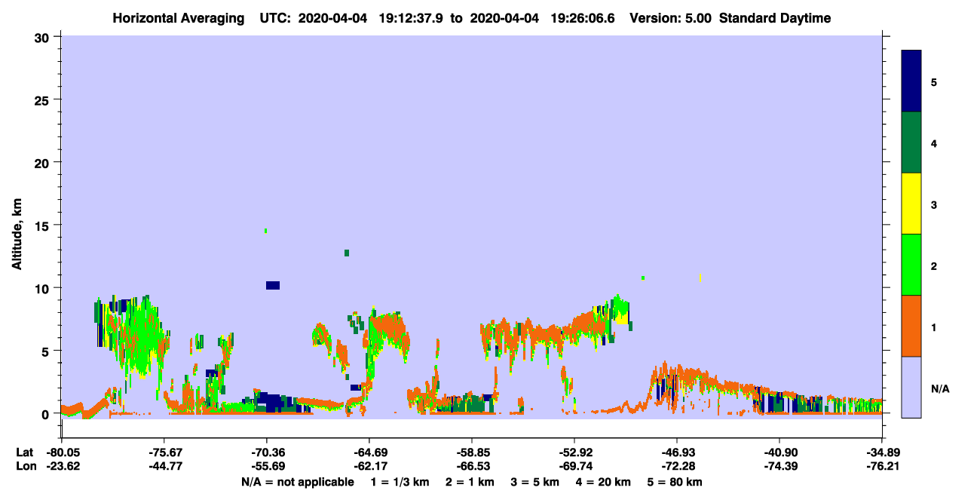The height and width of the screenshot is (503, 980).
Task: Click the altitude tick label 25
Action: click(x=43, y=100)
